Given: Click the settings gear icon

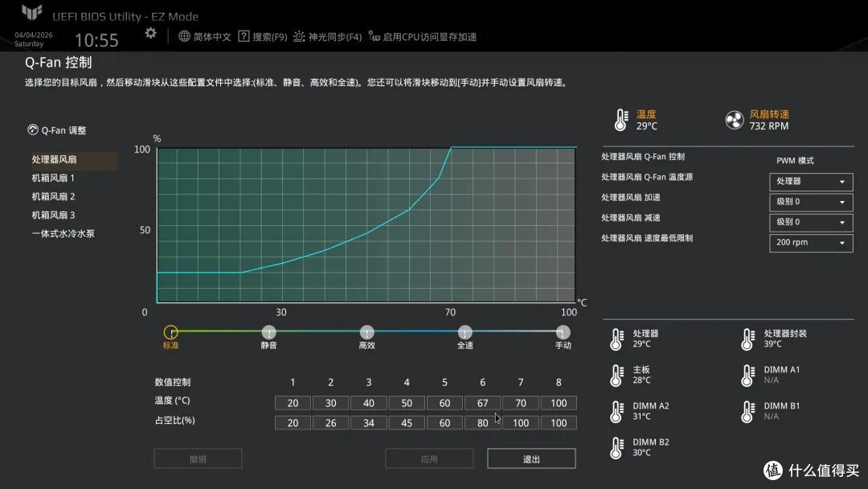Looking at the screenshot, I should click(150, 33).
